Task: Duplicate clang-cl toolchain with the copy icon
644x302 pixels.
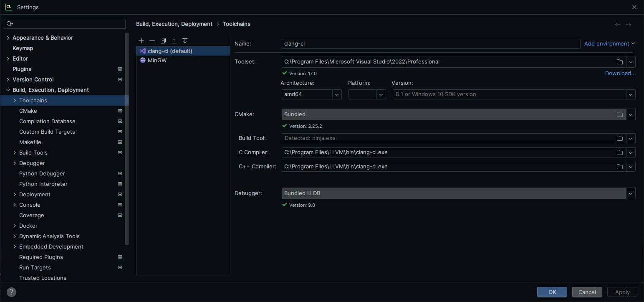Action: pos(163,41)
